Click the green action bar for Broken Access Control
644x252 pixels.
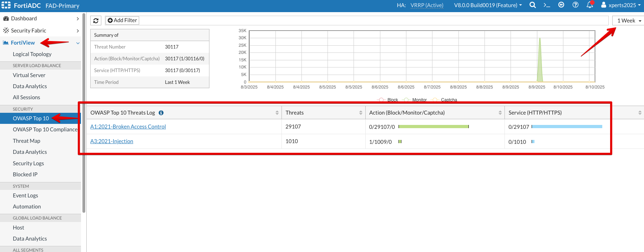coord(433,127)
